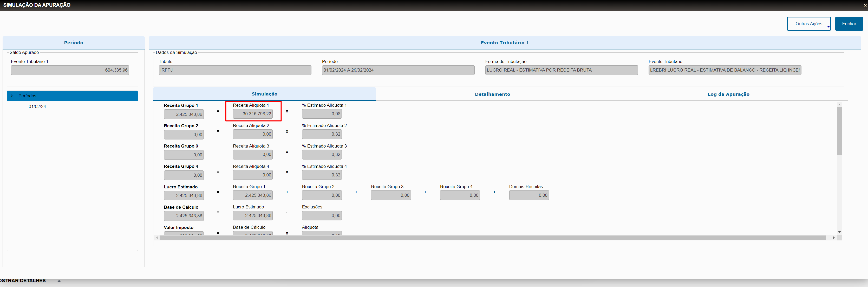Expand the Períodos tree chevron
The width and height of the screenshot is (868, 287).
click(x=12, y=96)
